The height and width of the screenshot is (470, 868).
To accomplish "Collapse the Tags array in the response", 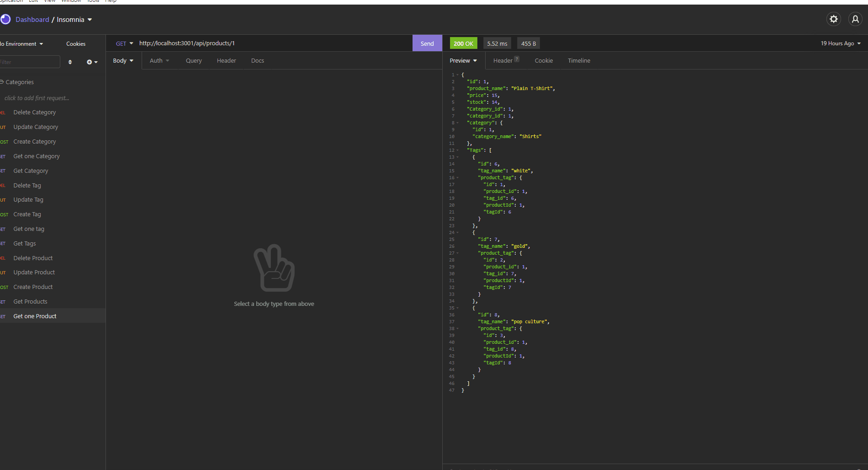I will 457,150.
